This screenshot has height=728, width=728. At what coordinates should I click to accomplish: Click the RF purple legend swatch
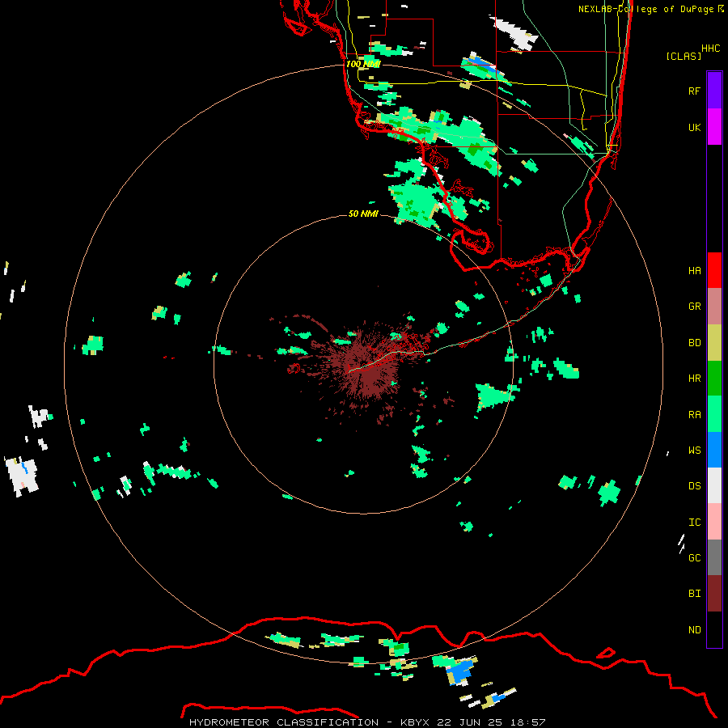[x=714, y=91]
